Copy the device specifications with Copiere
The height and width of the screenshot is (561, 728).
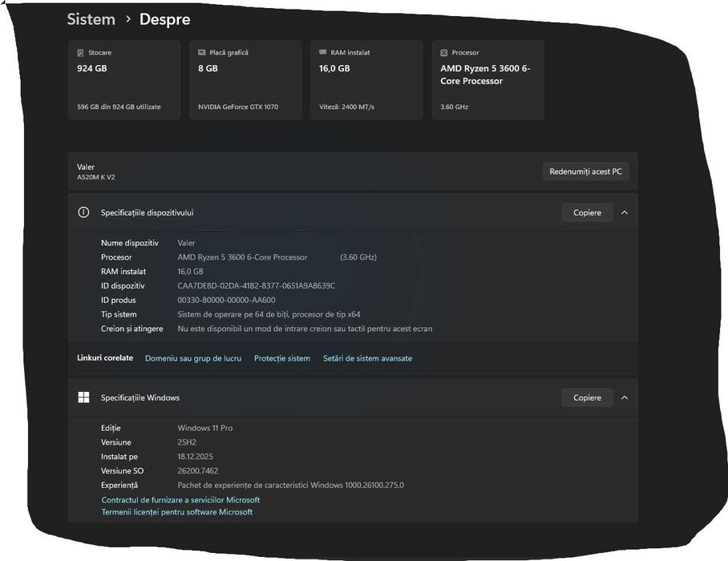[x=587, y=212]
